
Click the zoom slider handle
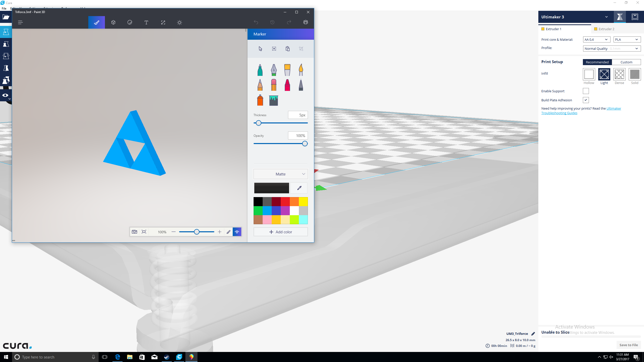[x=197, y=232]
